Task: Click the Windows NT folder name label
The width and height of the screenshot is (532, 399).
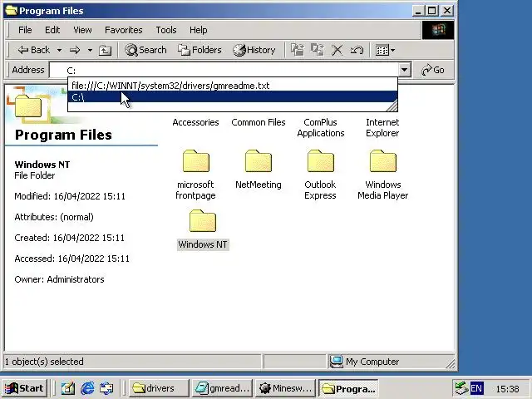Action: (x=203, y=244)
